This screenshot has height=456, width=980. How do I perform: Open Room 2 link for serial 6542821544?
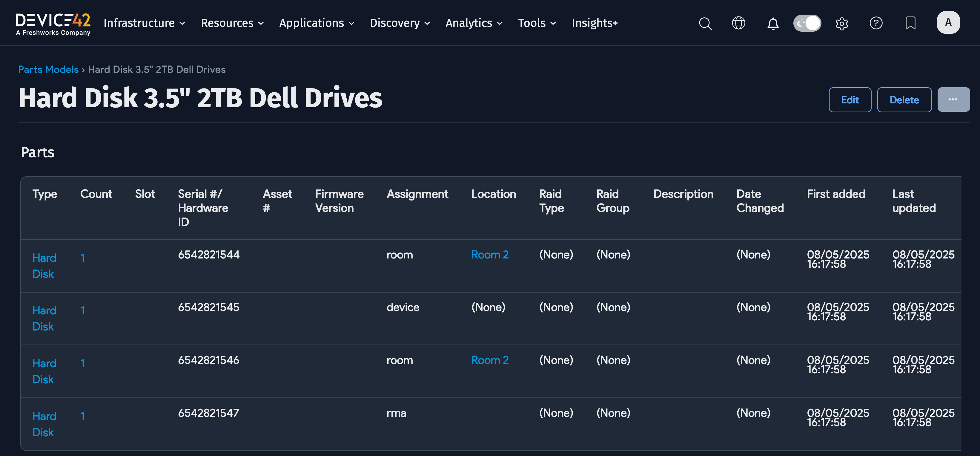click(x=490, y=254)
